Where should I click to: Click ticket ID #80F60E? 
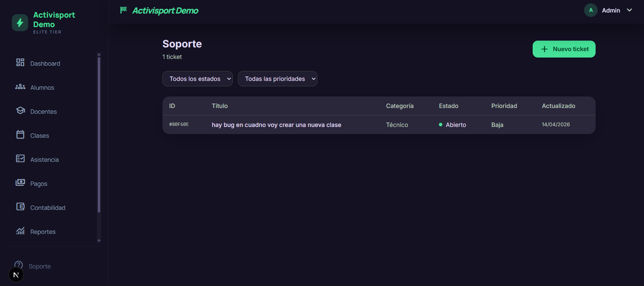pos(179,125)
